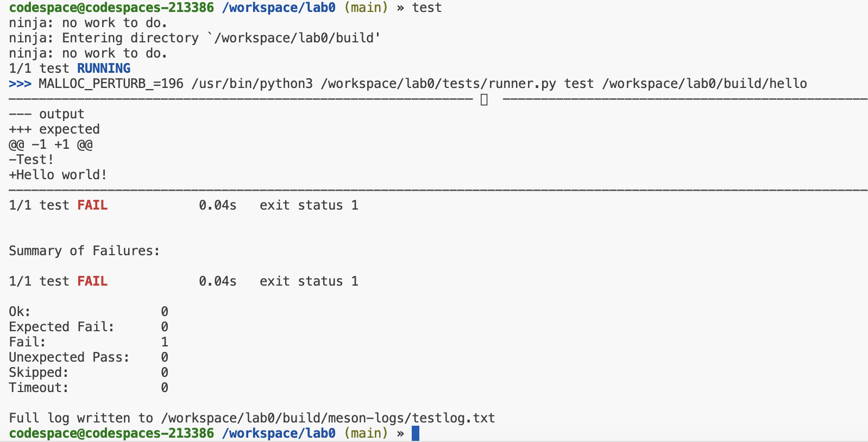Click the red FAIL below Summary of Failures
This screenshot has height=442, width=868.
click(x=92, y=281)
